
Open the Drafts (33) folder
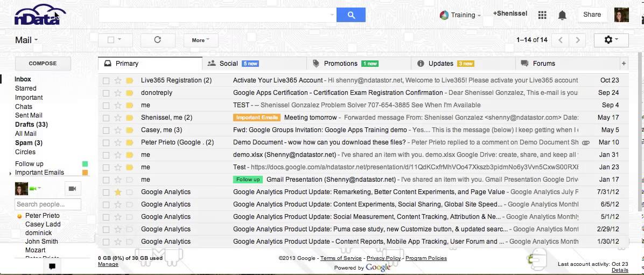tap(31, 125)
